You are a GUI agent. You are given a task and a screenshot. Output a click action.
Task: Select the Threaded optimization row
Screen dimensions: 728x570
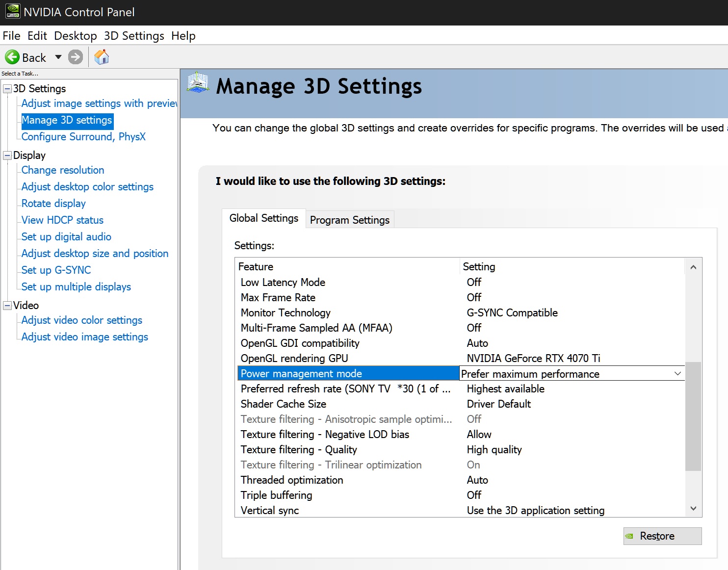tap(461, 480)
